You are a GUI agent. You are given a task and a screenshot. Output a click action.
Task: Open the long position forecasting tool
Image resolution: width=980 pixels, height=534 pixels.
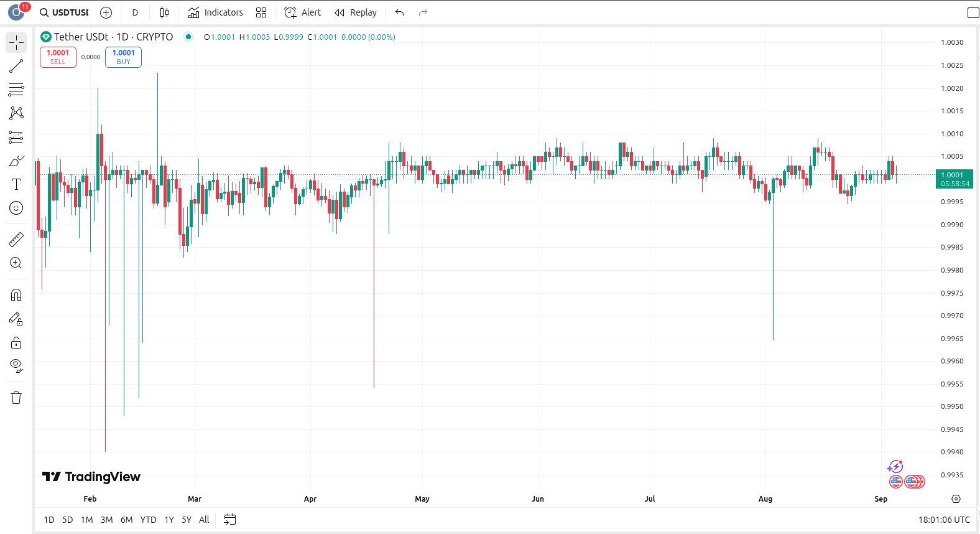[16, 137]
